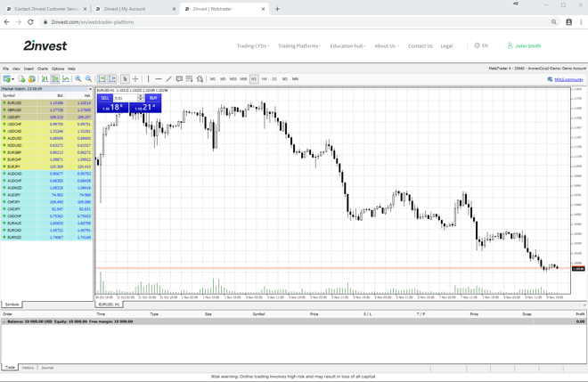Select the vertical line drawing tool
The width and height of the screenshot is (588, 382).
(148, 78)
